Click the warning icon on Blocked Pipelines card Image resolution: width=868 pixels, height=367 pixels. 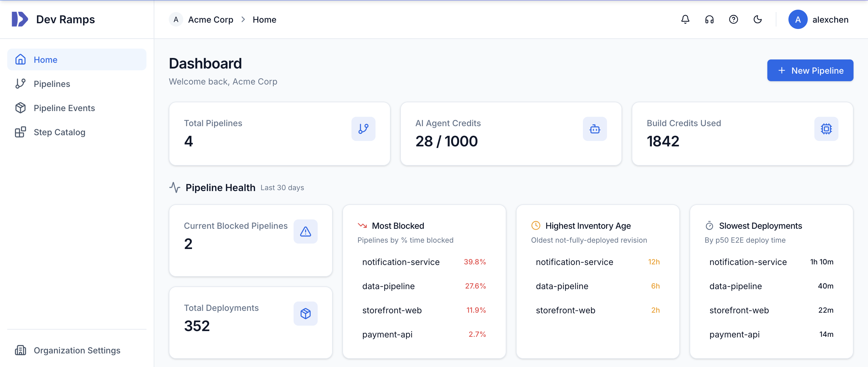[305, 231]
